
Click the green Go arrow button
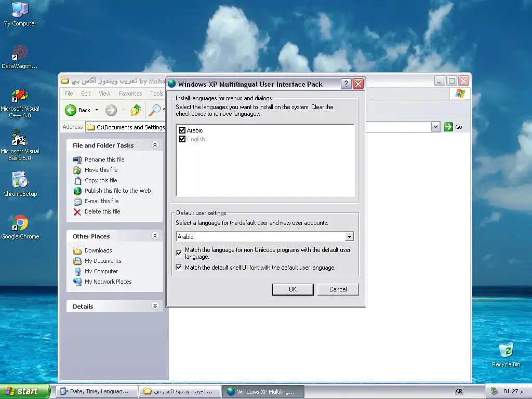point(448,127)
